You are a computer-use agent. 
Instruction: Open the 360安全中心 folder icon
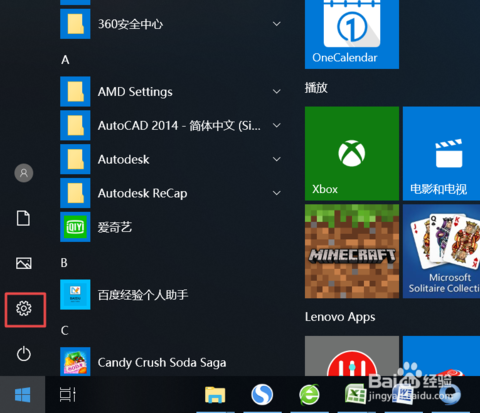[x=75, y=24]
